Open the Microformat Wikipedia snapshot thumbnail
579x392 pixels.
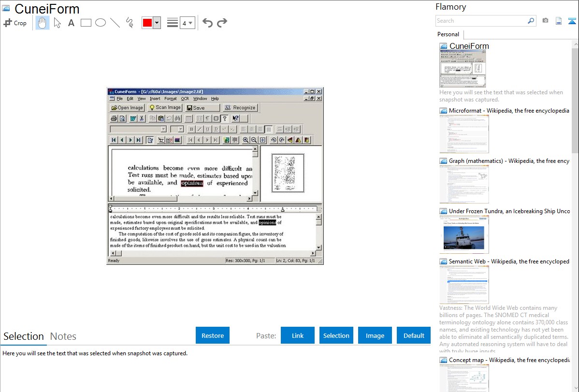coord(464,134)
